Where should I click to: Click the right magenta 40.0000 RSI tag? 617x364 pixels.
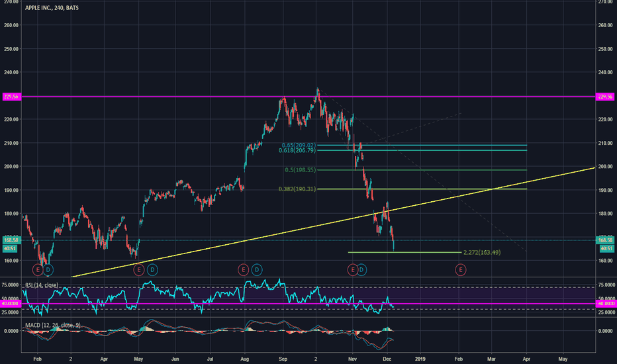coord(606,303)
